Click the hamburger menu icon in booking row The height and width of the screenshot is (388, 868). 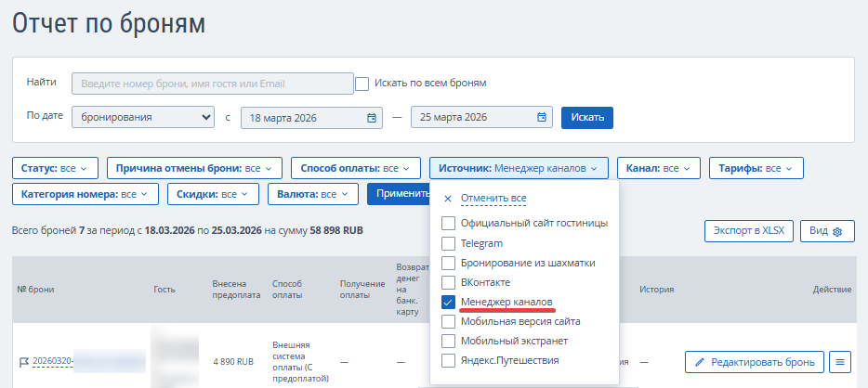[840, 361]
